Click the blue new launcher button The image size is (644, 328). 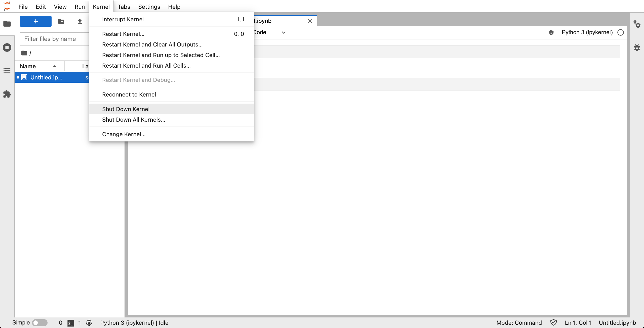pyautogui.click(x=35, y=21)
